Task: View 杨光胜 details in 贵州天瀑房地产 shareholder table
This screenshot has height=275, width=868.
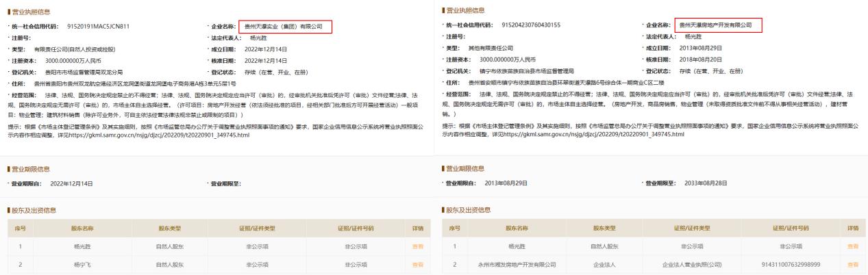Action: click(852, 246)
